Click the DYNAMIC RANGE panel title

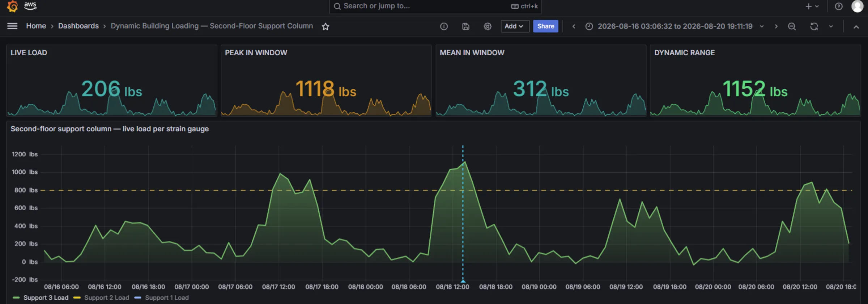pyautogui.click(x=684, y=53)
